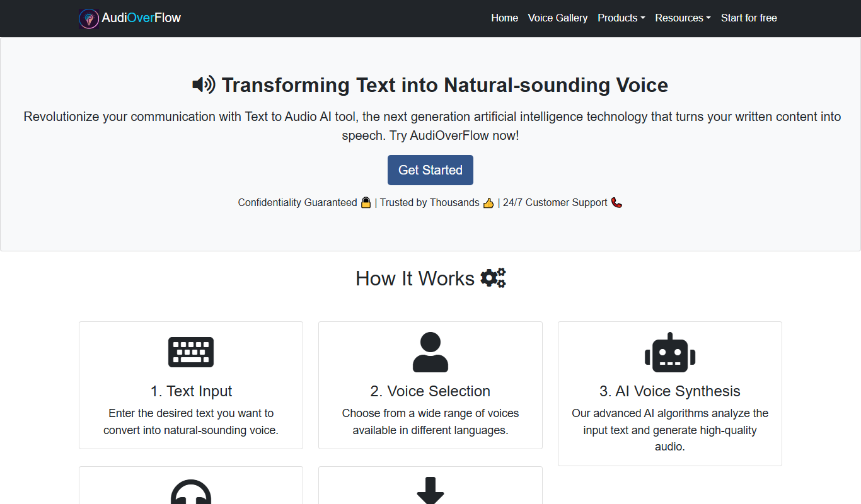861x504 pixels.
Task: Click the 'Confidentiality Guaranteed' text
Action: pos(298,202)
